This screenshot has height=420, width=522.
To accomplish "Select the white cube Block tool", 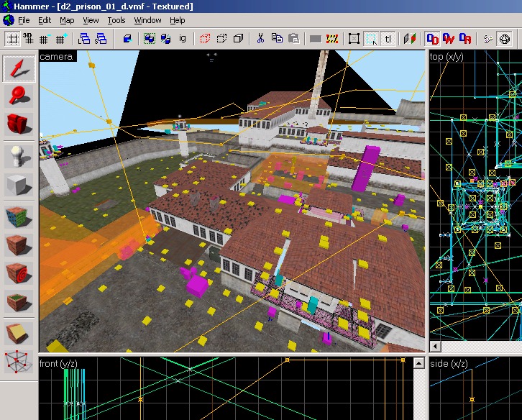I will [x=19, y=184].
